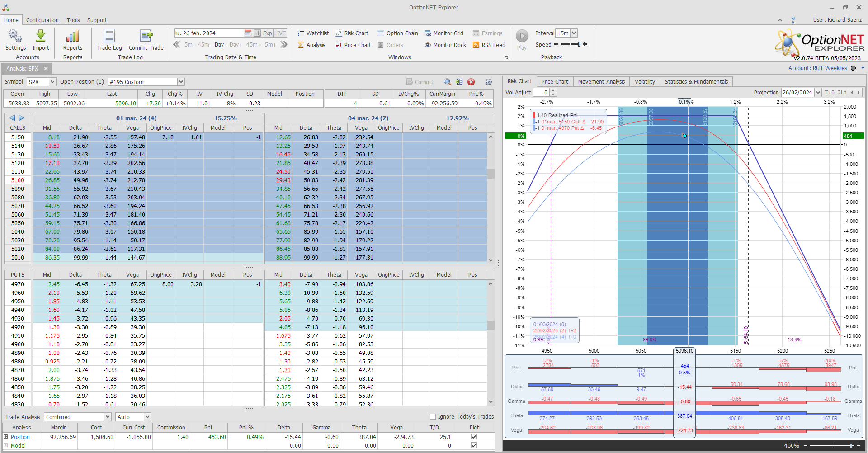This screenshot has width=868, height=453.
Task: Enable Ignore Today's Trades checkbox
Action: 433,417
